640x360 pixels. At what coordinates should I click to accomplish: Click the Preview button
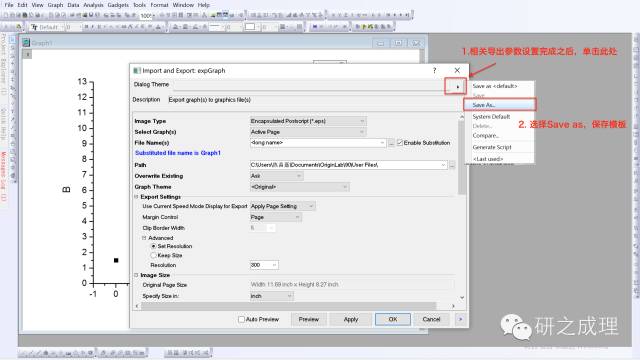tap(309, 319)
